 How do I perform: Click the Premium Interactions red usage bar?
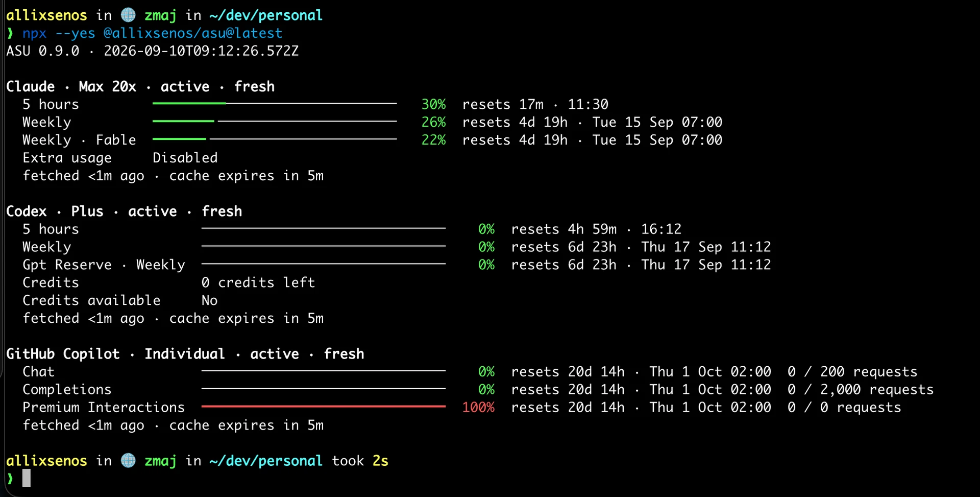point(324,407)
